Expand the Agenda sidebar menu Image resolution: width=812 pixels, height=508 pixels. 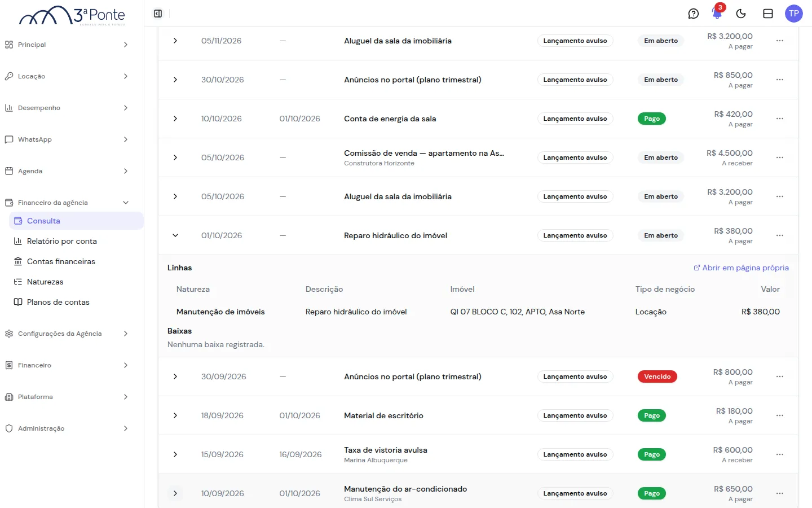(x=67, y=171)
